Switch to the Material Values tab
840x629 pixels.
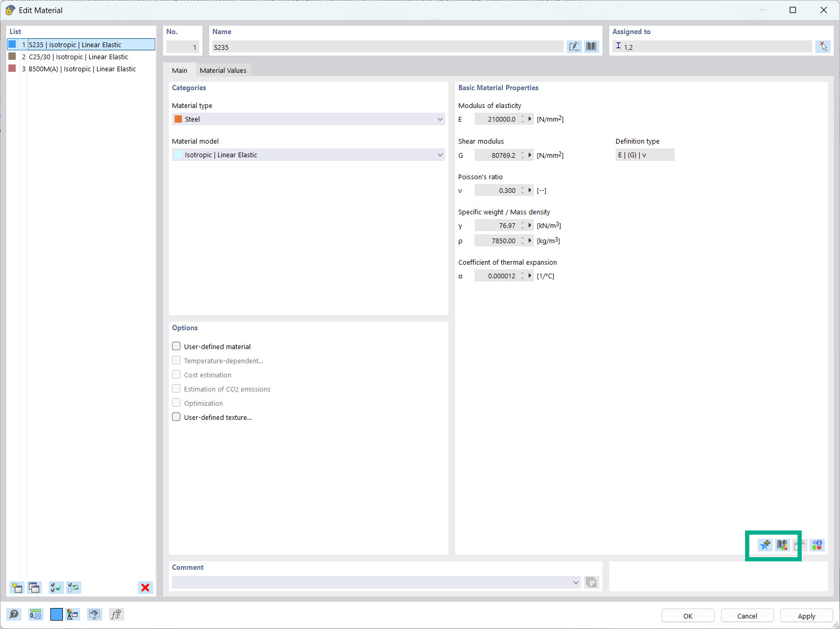[223, 70]
